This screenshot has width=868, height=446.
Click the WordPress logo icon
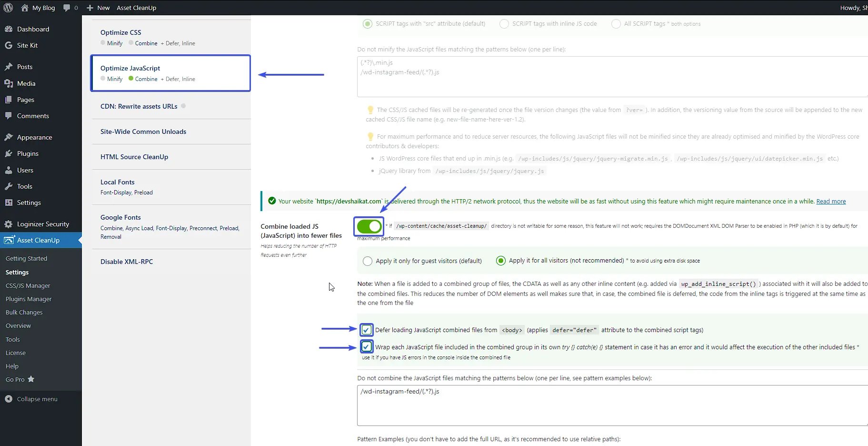point(8,8)
